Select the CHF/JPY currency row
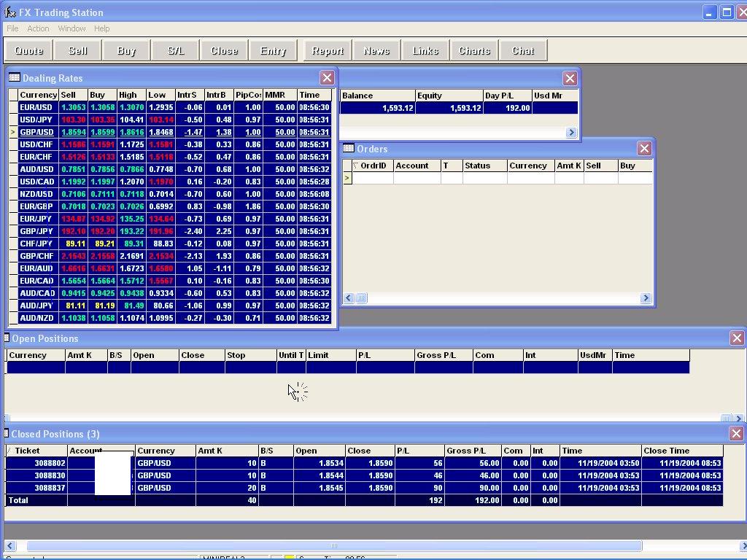This screenshot has width=747, height=560. [x=174, y=244]
